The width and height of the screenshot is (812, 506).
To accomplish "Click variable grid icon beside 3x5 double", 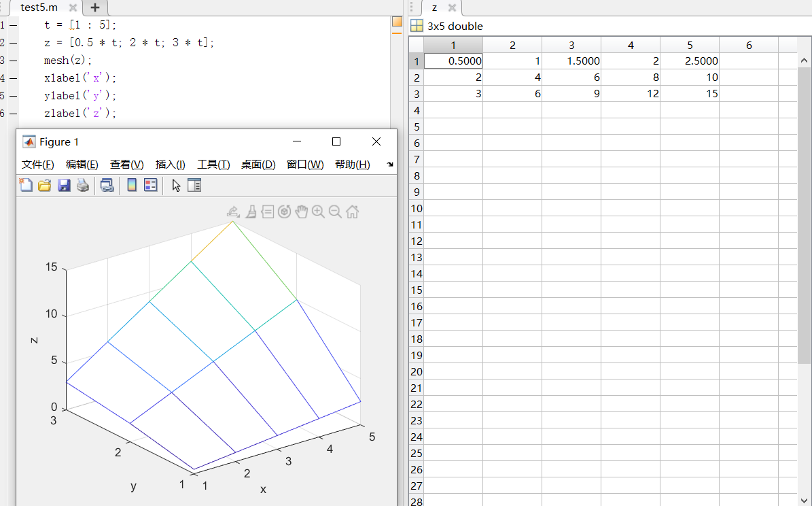I will pyautogui.click(x=417, y=26).
